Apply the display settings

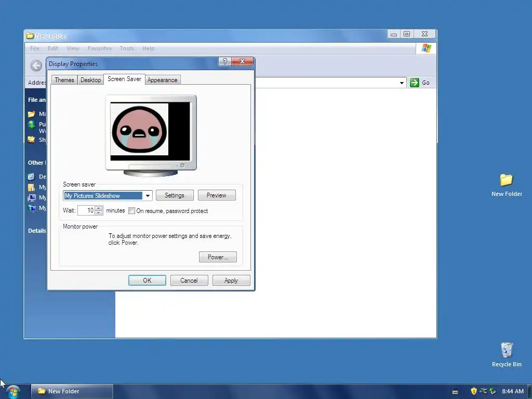pyautogui.click(x=231, y=281)
